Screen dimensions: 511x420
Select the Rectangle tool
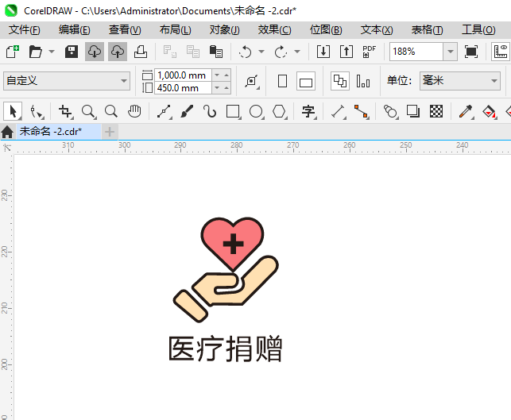(233, 112)
